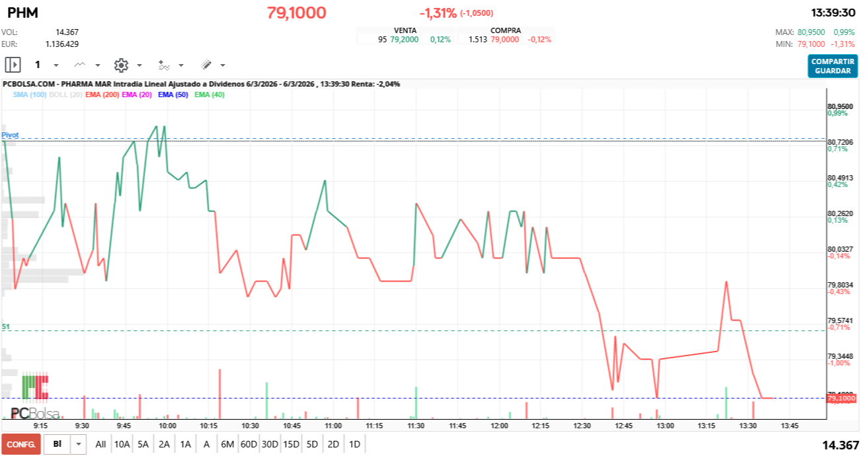Open the chart type line icon
The height and width of the screenshot is (458, 868).
point(80,65)
